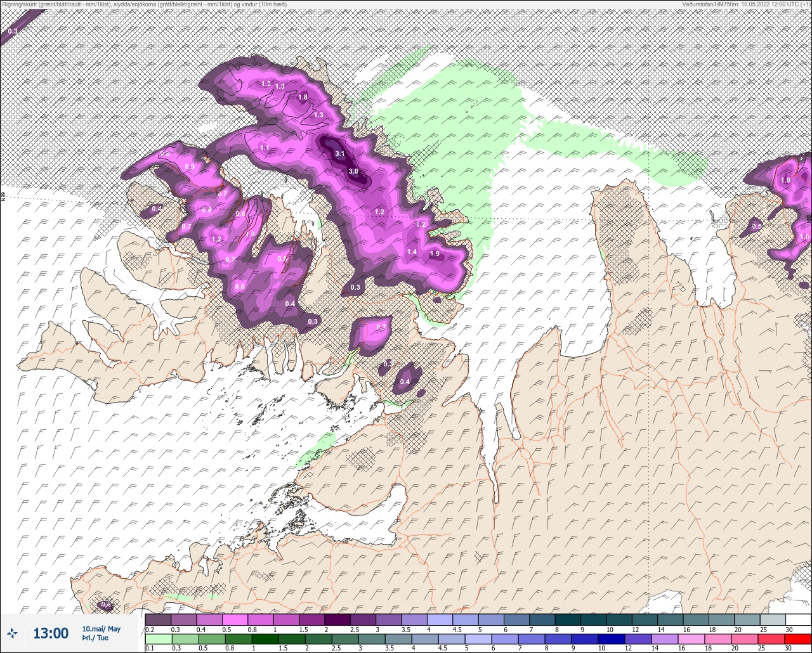Click the 3.0 precipitation value on map

[353, 172]
